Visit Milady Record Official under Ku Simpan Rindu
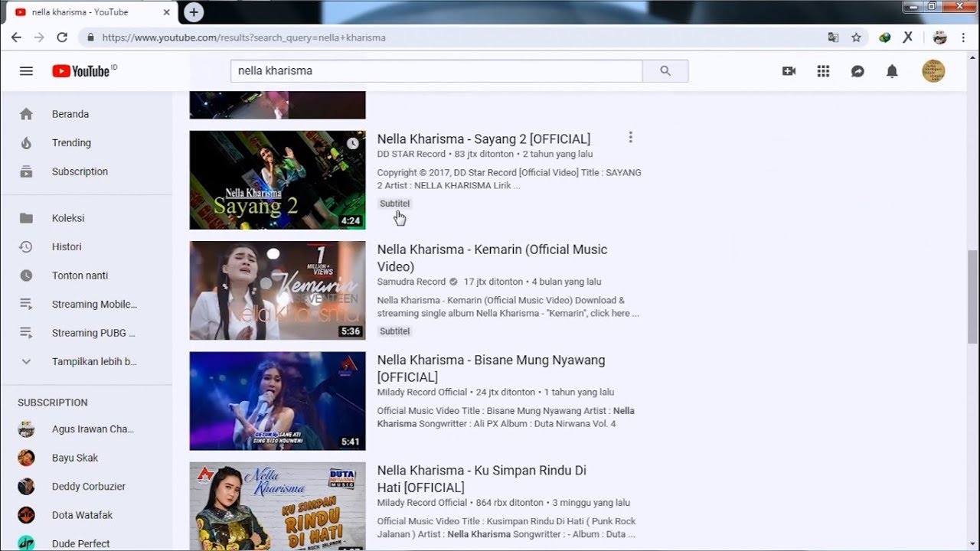The width and height of the screenshot is (980, 551). (422, 503)
